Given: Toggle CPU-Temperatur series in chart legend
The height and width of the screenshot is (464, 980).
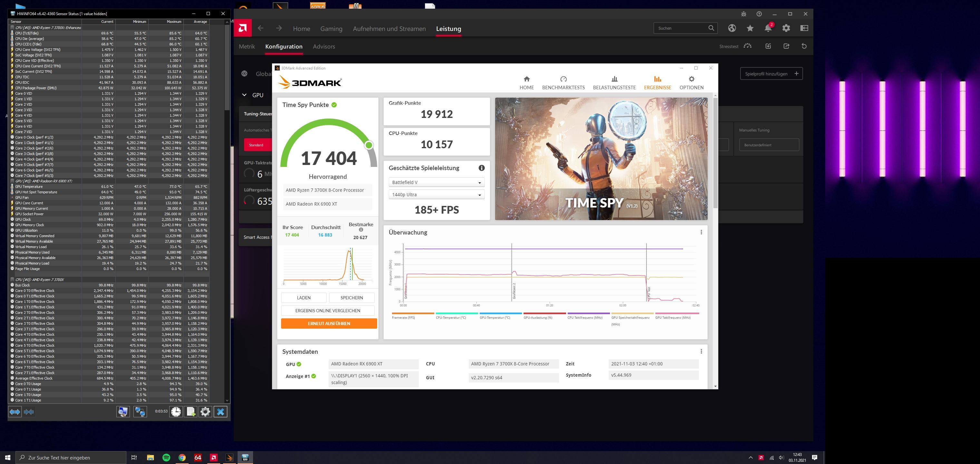Looking at the screenshot, I should coord(456,316).
